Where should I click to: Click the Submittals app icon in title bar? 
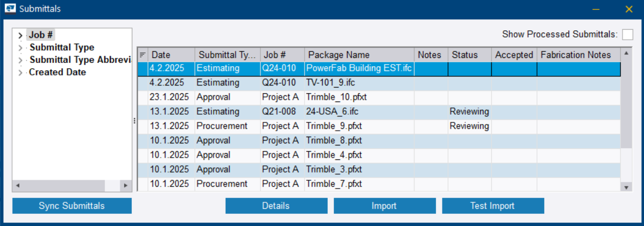(10, 9)
